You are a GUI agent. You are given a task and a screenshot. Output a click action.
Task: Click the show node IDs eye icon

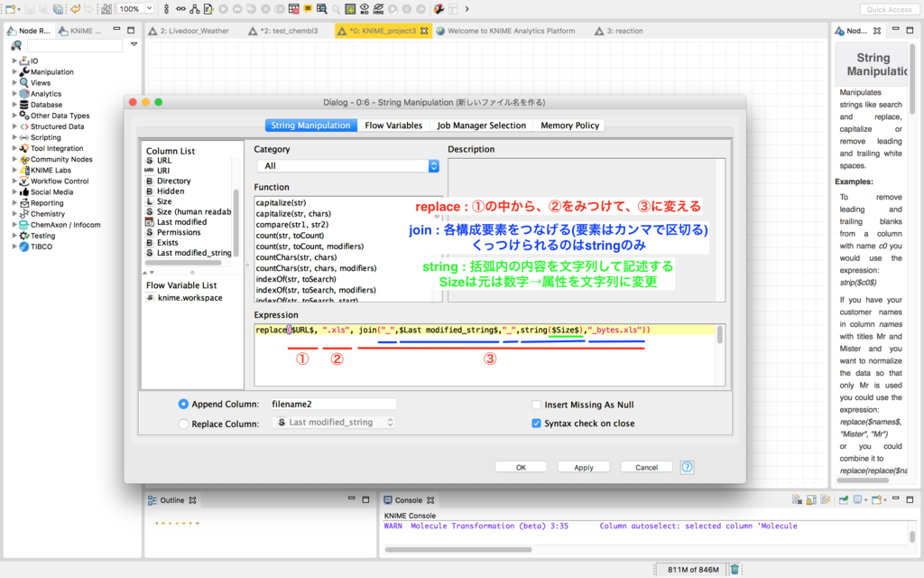coord(365,9)
